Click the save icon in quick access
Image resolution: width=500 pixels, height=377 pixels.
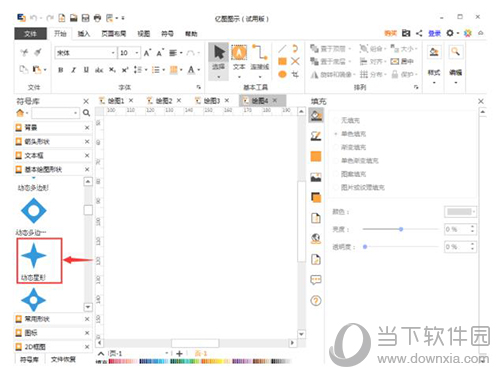(x=85, y=18)
